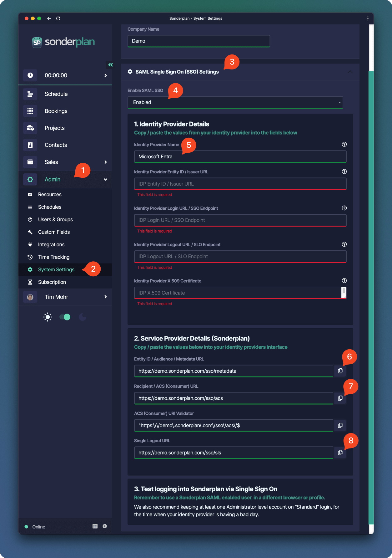This screenshot has width=392, height=558.
Task: Copy the Entity ID Metadata URL
Action: [340, 371]
